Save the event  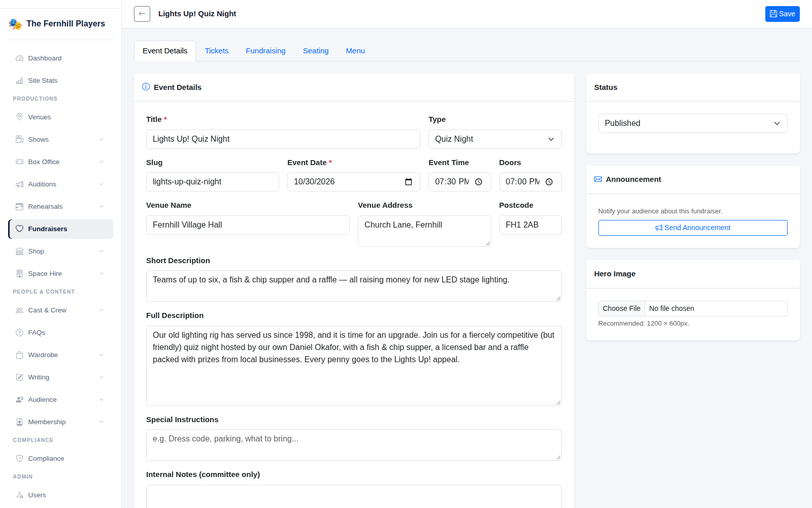point(782,14)
